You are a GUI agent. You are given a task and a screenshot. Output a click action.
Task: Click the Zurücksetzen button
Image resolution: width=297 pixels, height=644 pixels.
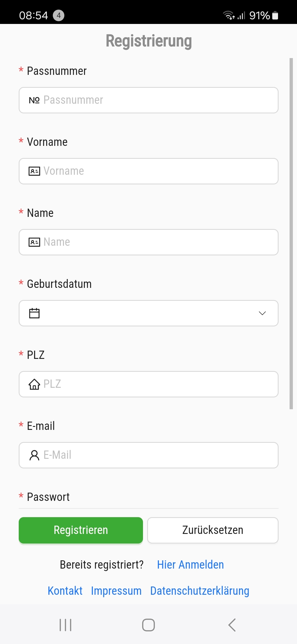pos(213,530)
